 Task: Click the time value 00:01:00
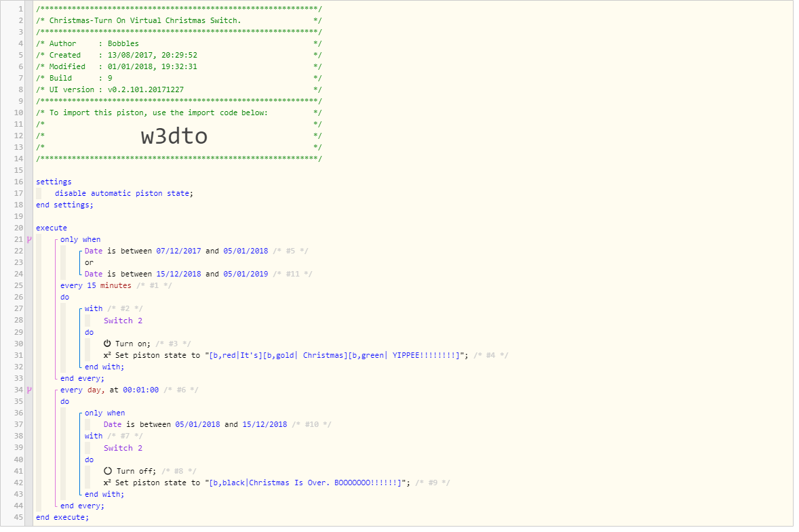point(140,390)
